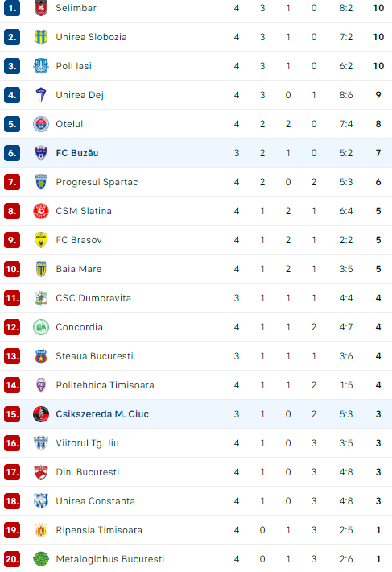
Task: Click the FC Brasov yellow crest
Action: point(41,240)
